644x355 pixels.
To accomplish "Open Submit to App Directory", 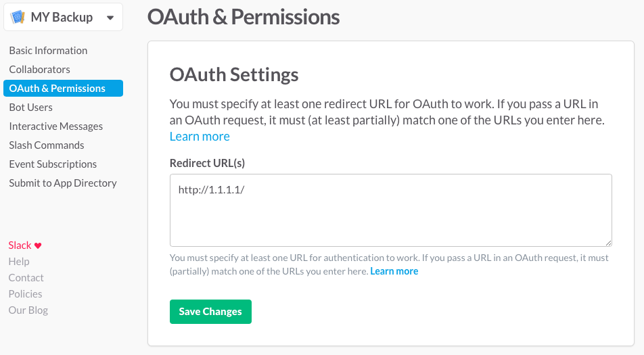I will [62, 183].
